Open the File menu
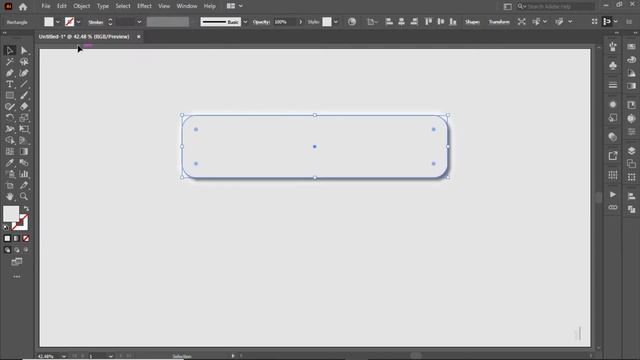The height and width of the screenshot is (360, 640). (x=46, y=6)
